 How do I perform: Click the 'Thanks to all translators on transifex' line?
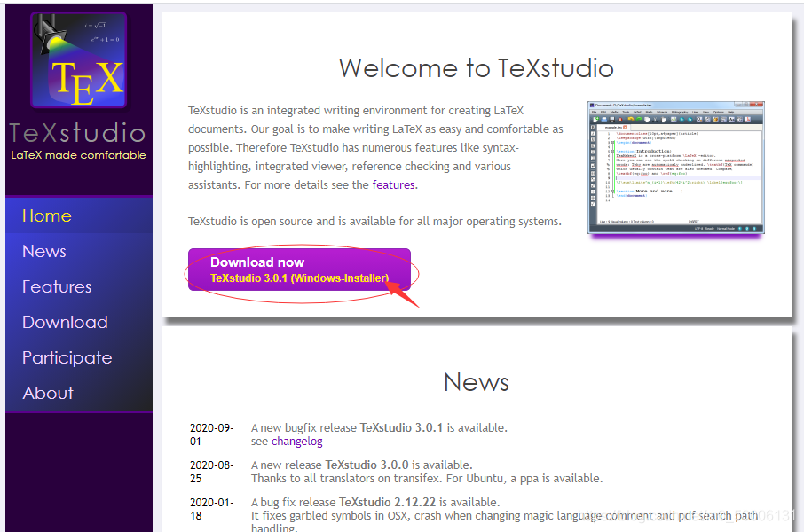(427, 478)
